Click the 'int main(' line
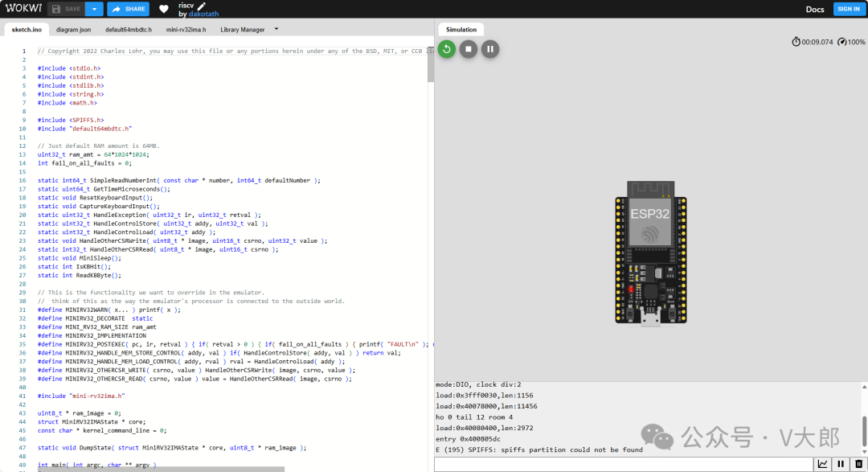The width and height of the screenshot is (868, 472). 97,465
